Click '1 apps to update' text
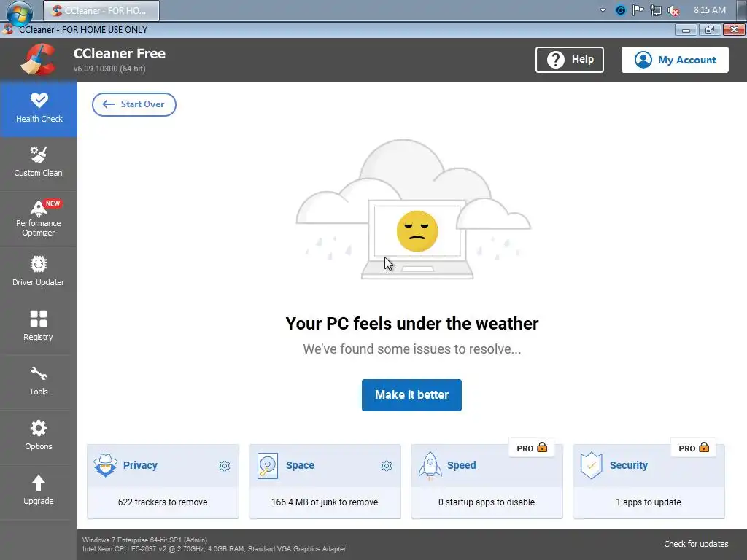 (x=649, y=502)
